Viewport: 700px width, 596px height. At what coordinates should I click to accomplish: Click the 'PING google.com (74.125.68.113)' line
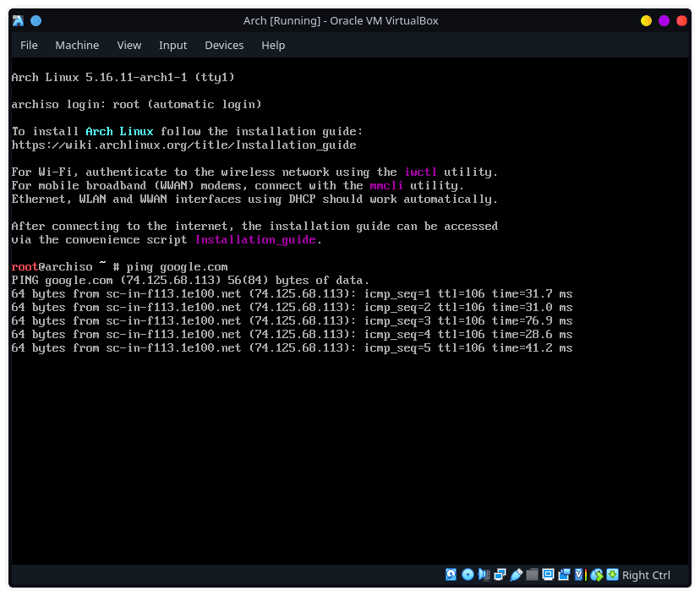tap(190, 281)
